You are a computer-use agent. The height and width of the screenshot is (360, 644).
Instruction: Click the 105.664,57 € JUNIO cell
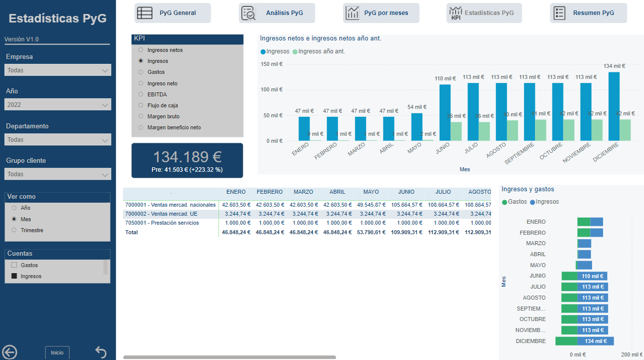tap(406, 205)
